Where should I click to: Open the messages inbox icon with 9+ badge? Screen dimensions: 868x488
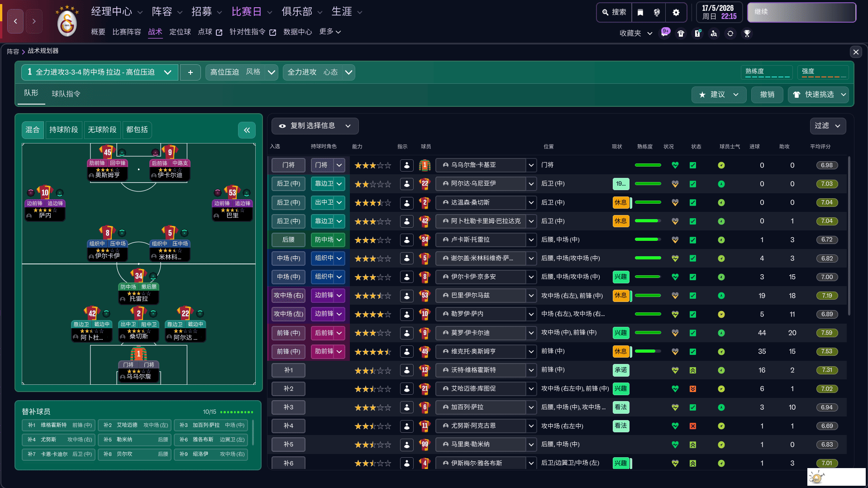pos(665,33)
